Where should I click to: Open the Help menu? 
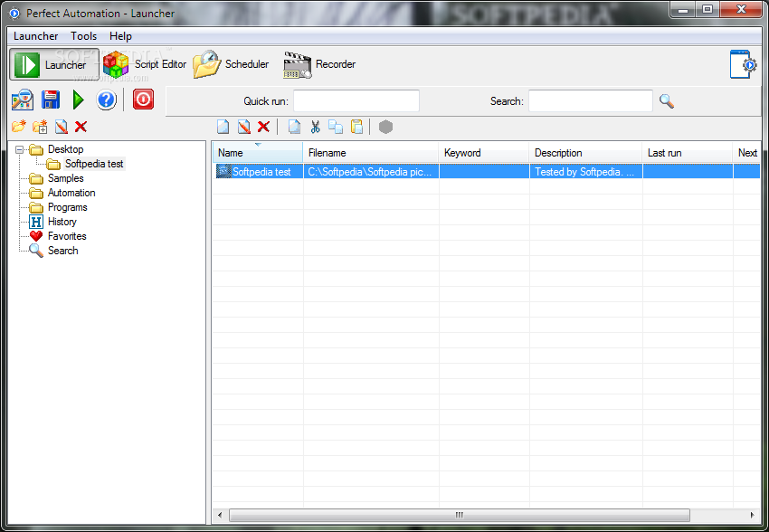(x=120, y=36)
